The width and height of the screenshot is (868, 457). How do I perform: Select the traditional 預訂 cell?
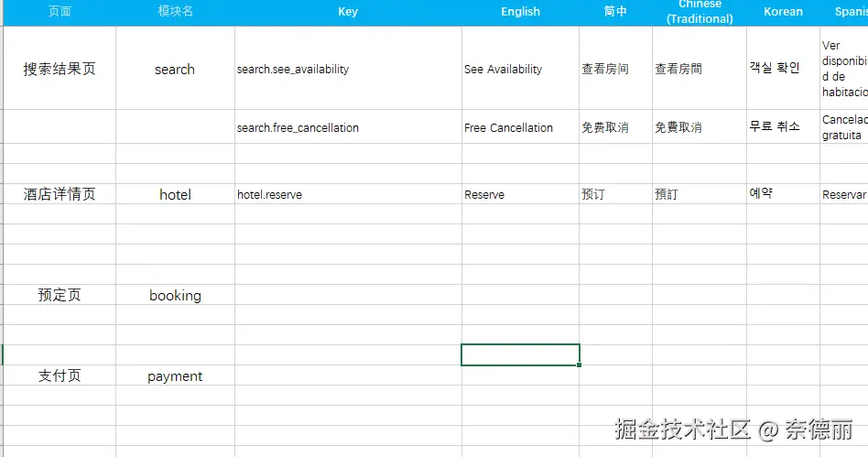coord(700,194)
